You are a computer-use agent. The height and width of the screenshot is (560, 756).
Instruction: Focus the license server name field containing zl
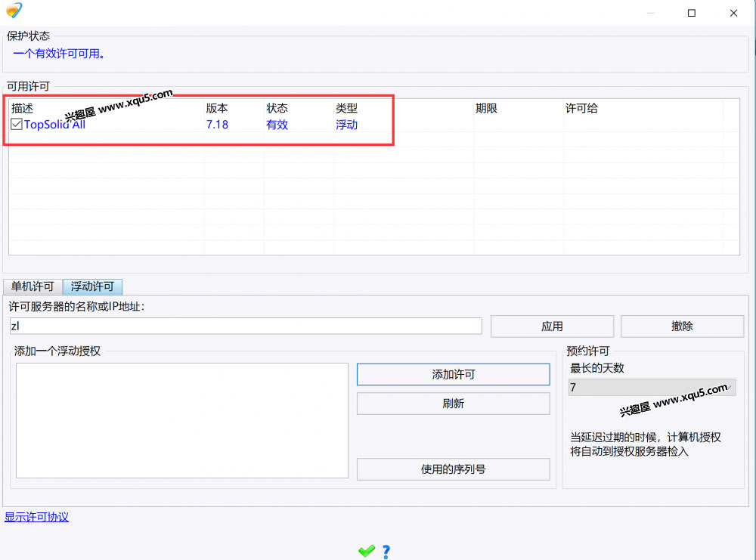coord(246,326)
